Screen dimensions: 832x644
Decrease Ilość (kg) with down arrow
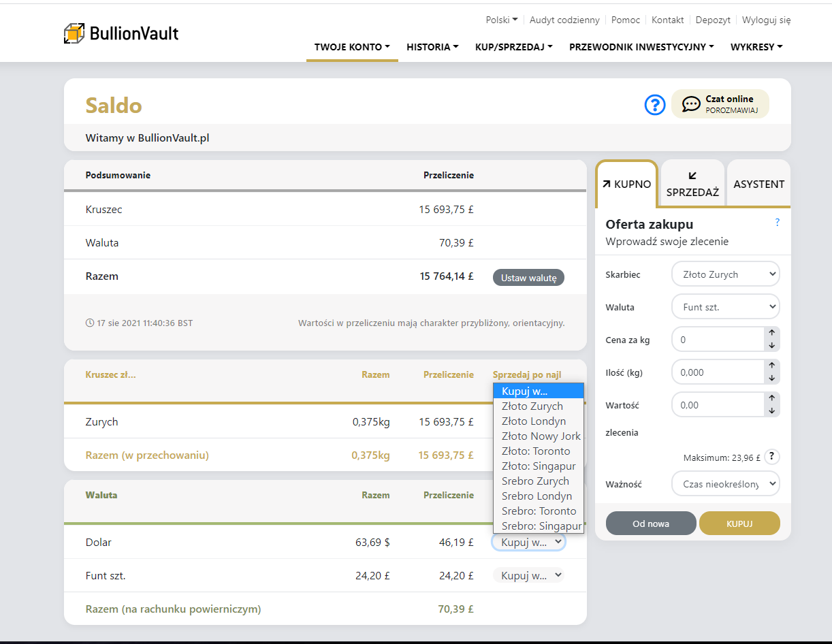(x=771, y=379)
